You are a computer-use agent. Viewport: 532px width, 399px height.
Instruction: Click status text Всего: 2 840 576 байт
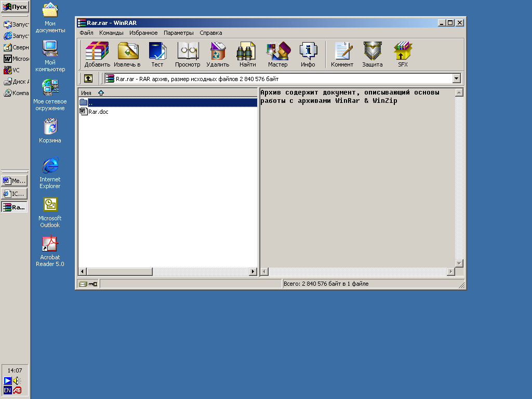coord(326,284)
